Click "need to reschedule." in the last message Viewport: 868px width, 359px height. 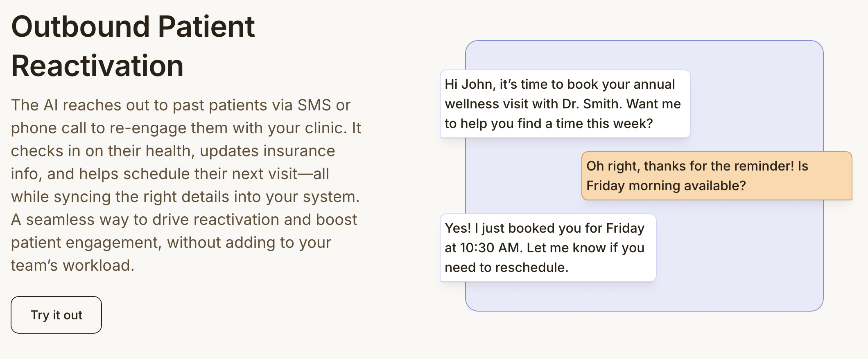506,267
